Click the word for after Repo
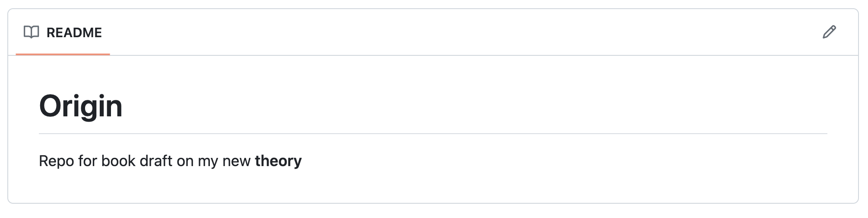Screen dimensions: 868x218 pyautogui.click(x=88, y=161)
